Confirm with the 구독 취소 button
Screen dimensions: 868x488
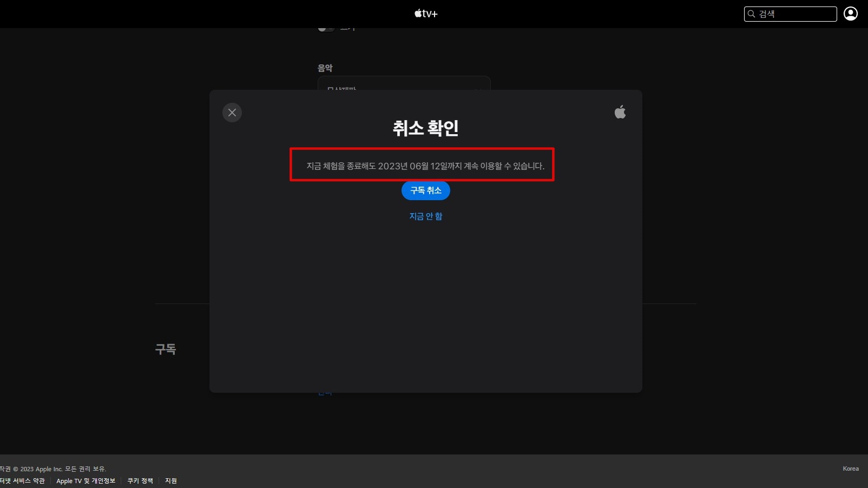pyautogui.click(x=426, y=190)
